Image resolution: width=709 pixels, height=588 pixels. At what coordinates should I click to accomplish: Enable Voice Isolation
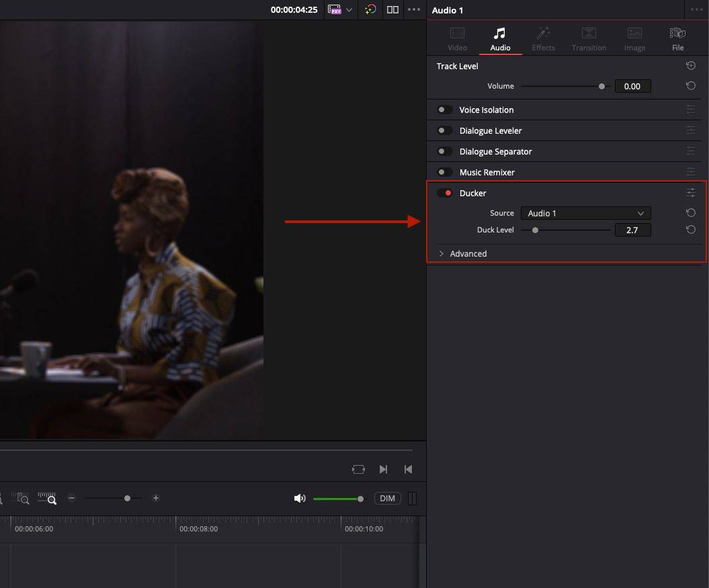click(x=444, y=110)
